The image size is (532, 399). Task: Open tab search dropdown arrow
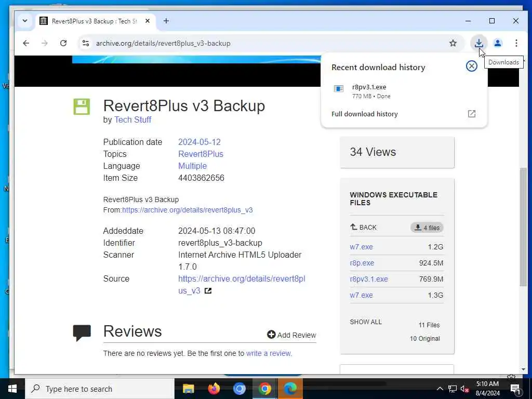coord(25,21)
